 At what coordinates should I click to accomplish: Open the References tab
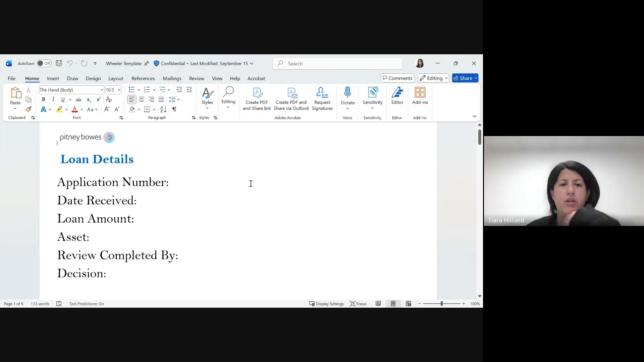click(143, 78)
